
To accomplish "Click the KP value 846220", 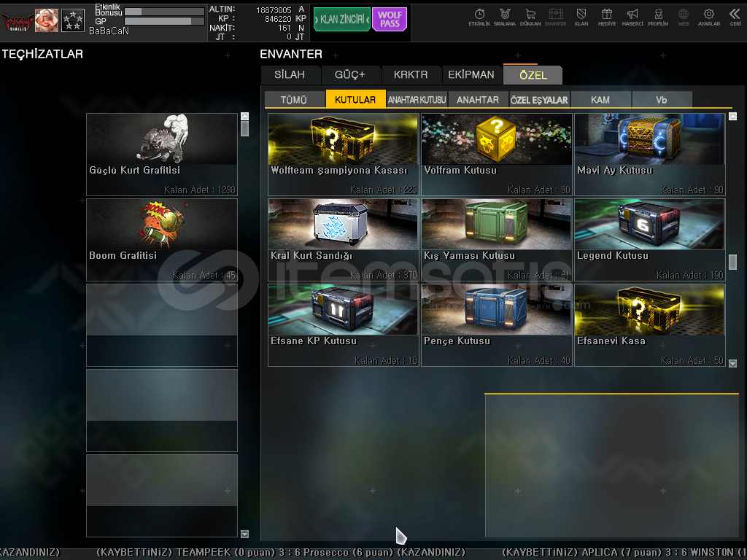I will click(278, 18).
